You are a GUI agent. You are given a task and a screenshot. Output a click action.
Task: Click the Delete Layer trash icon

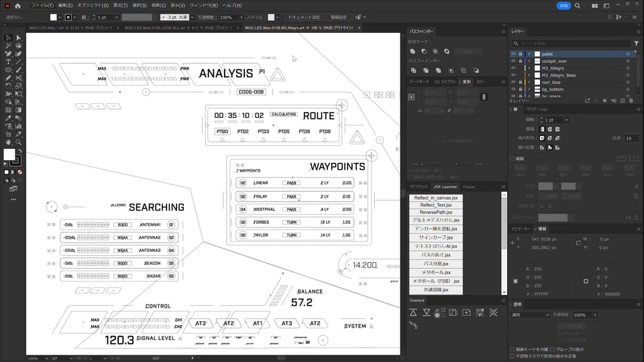(x=631, y=101)
